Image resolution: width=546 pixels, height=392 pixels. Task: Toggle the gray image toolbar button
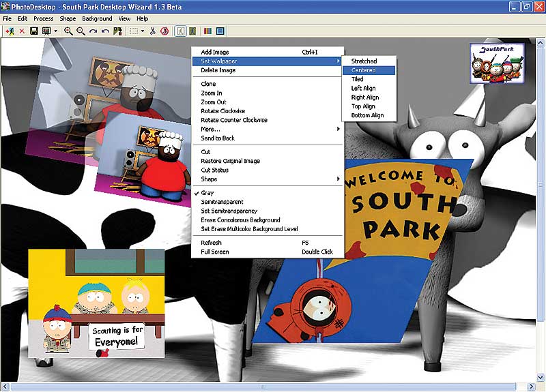pyautogui.click(x=180, y=31)
